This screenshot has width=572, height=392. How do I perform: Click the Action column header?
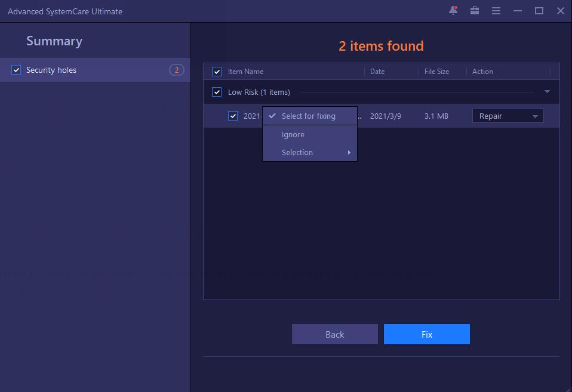(482, 72)
